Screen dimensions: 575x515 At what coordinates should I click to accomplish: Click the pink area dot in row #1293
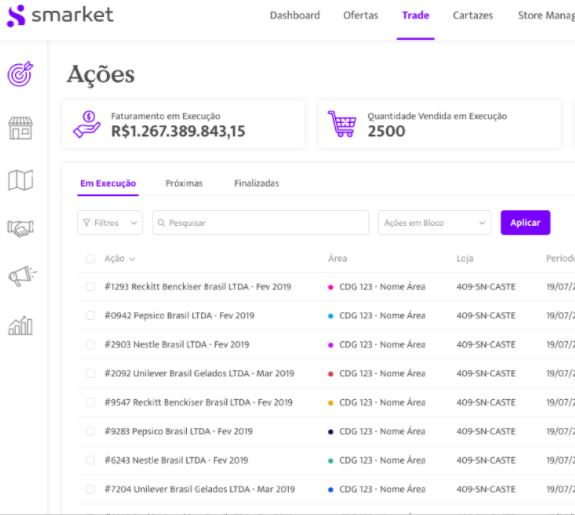(330, 287)
